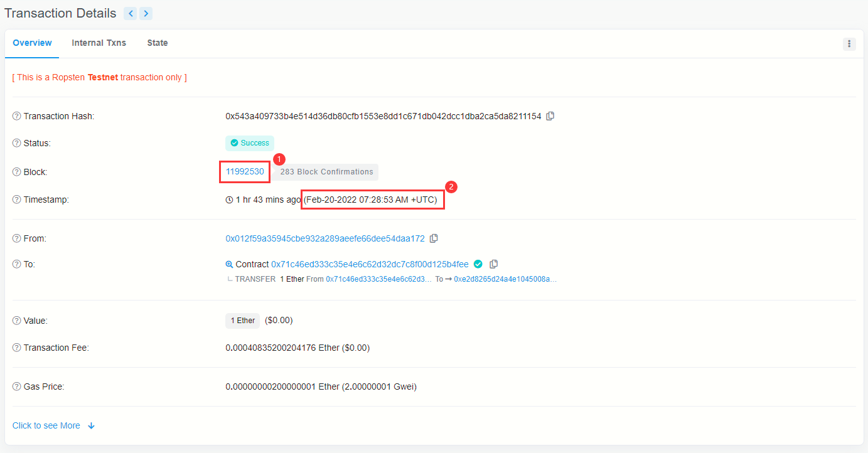Screen dimensions: 868x453
Task: Click the verified checkmark next to the contract
Action: (478, 264)
